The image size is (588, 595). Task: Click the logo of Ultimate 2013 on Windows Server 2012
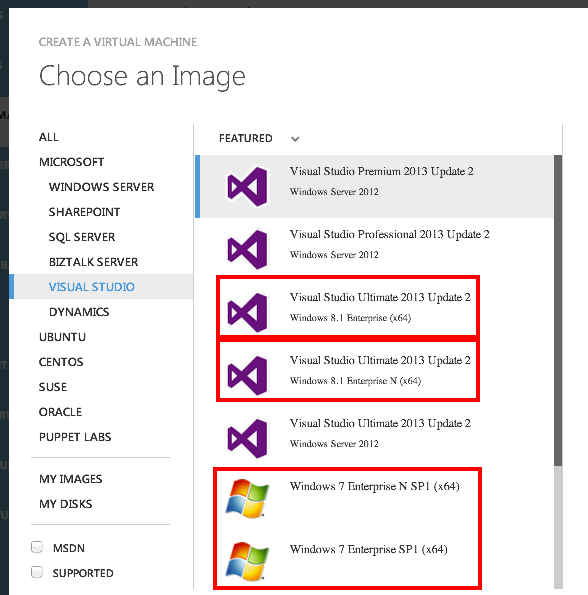point(247,438)
